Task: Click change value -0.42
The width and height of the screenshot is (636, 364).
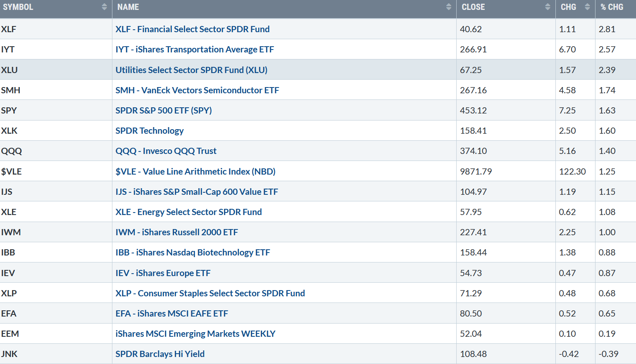Action: point(569,354)
